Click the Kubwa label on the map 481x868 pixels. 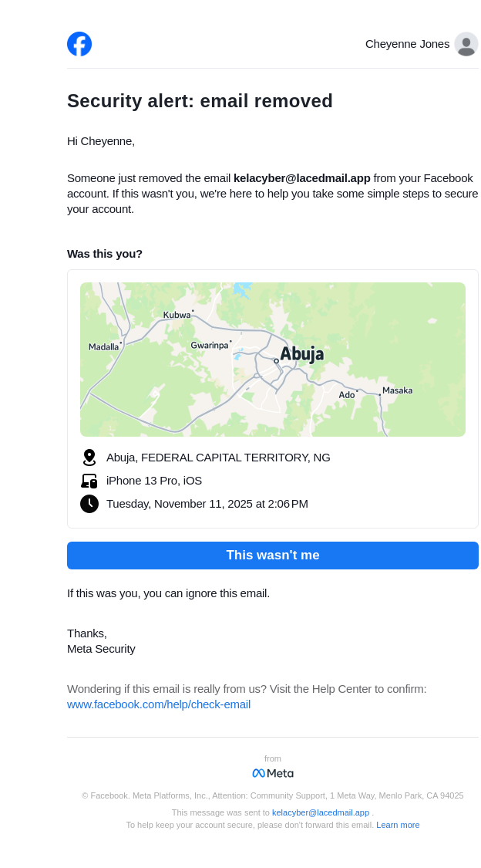tap(177, 315)
